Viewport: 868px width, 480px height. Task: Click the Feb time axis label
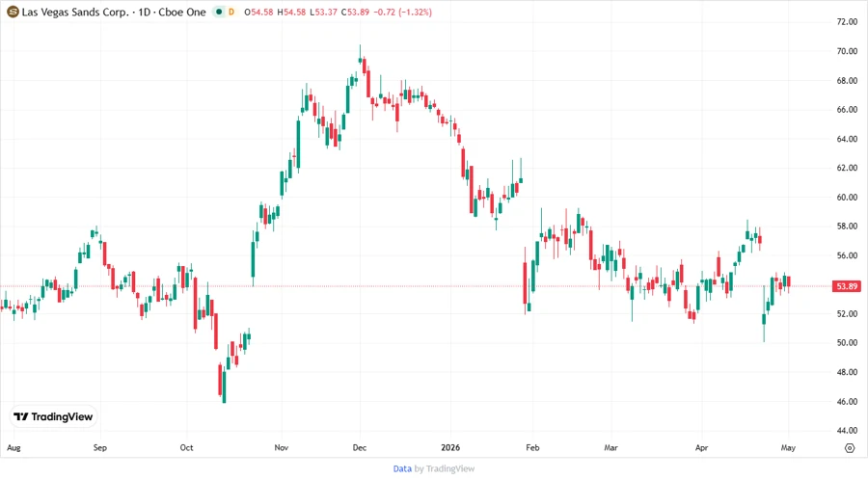tap(532, 448)
